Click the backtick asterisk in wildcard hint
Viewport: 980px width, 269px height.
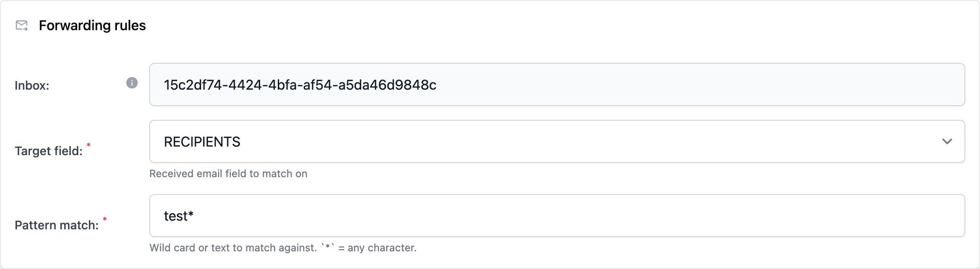[327, 248]
